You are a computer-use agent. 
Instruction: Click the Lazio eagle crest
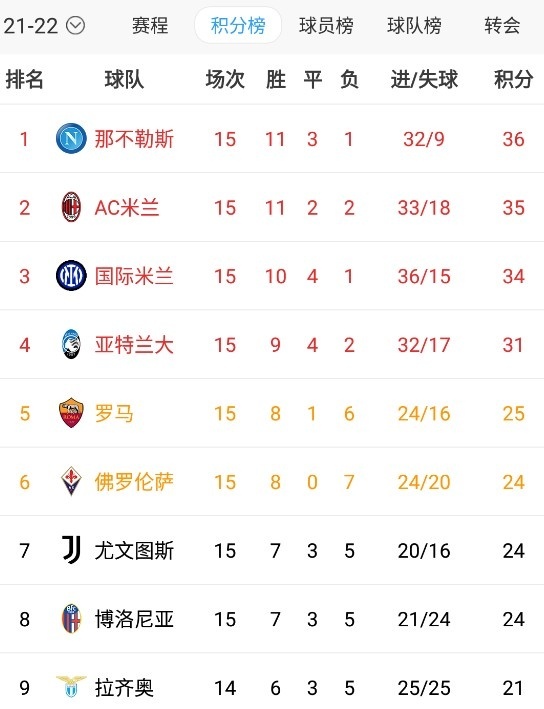(x=71, y=687)
